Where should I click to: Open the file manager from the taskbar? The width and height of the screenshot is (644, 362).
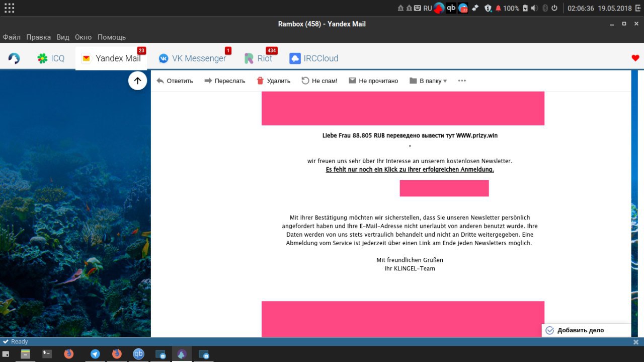(x=25, y=354)
